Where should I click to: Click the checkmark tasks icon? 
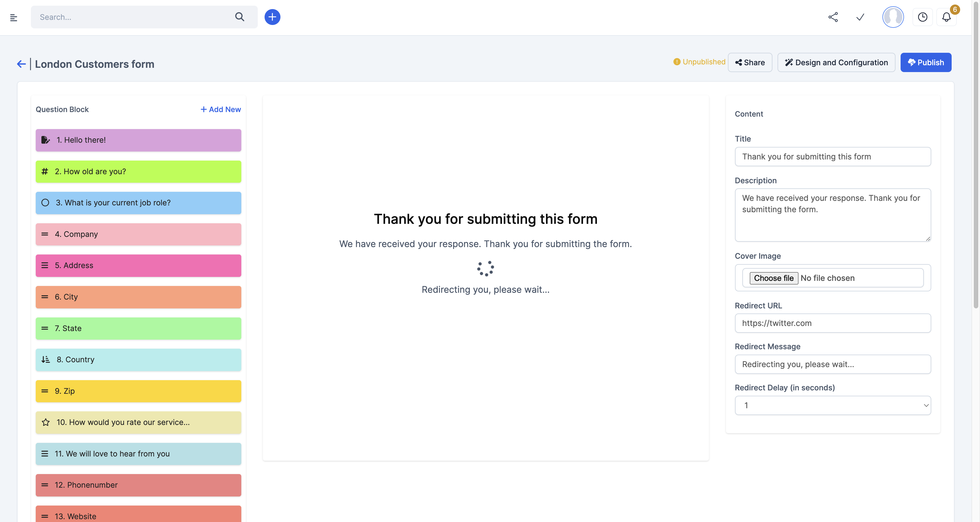[860, 17]
